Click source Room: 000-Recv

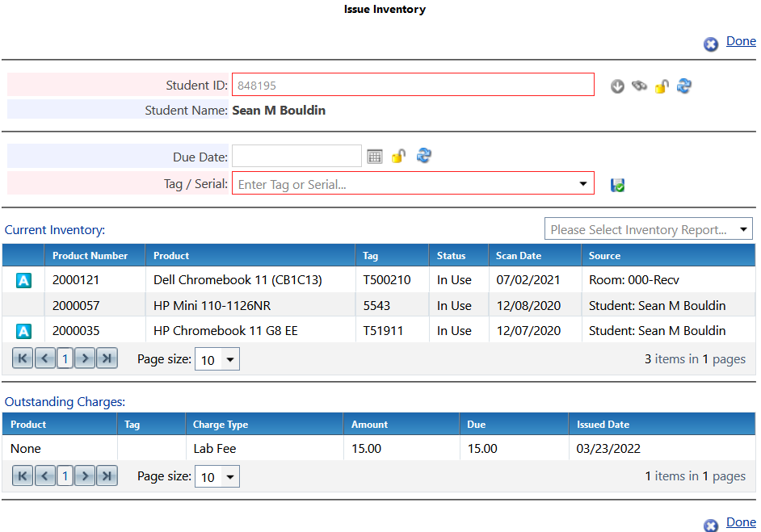tap(634, 280)
